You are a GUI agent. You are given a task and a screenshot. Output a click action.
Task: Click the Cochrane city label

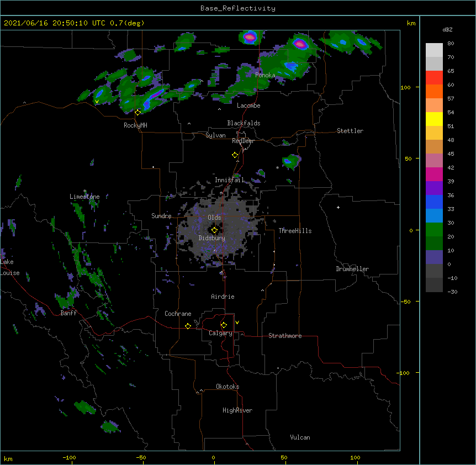(178, 314)
